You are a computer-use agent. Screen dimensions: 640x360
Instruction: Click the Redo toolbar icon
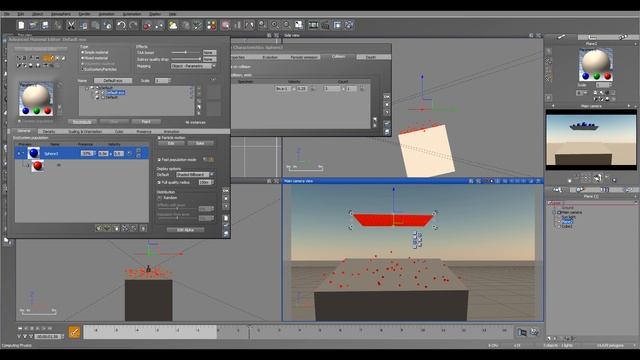[133, 25]
